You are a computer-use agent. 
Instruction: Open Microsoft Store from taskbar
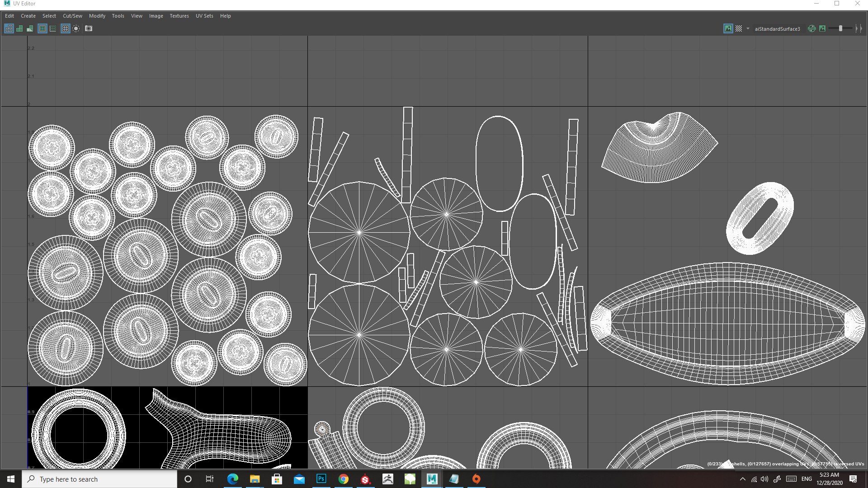click(x=277, y=479)
